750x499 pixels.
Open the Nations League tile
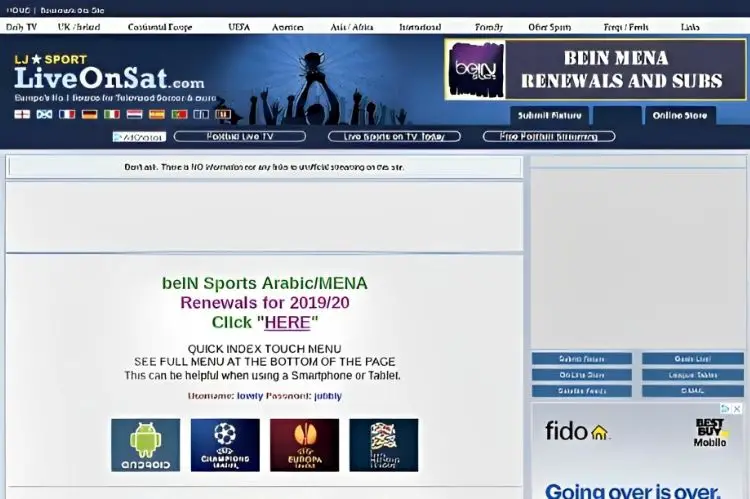point(384,445)
